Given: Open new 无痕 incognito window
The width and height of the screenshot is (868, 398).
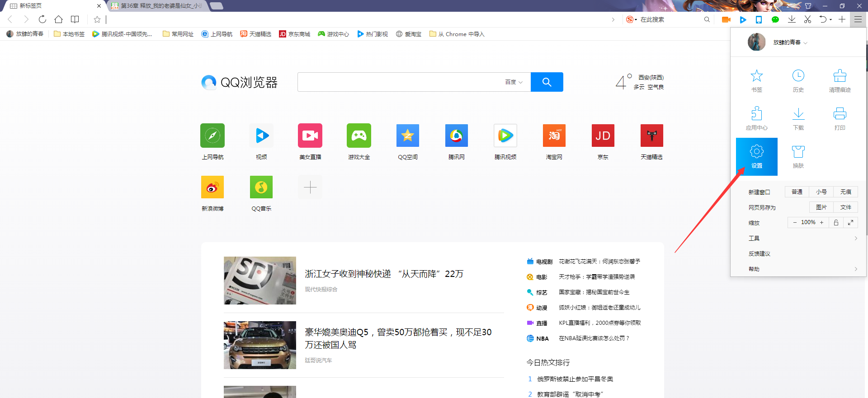Looking at the screenshot, I should [846, 192].
